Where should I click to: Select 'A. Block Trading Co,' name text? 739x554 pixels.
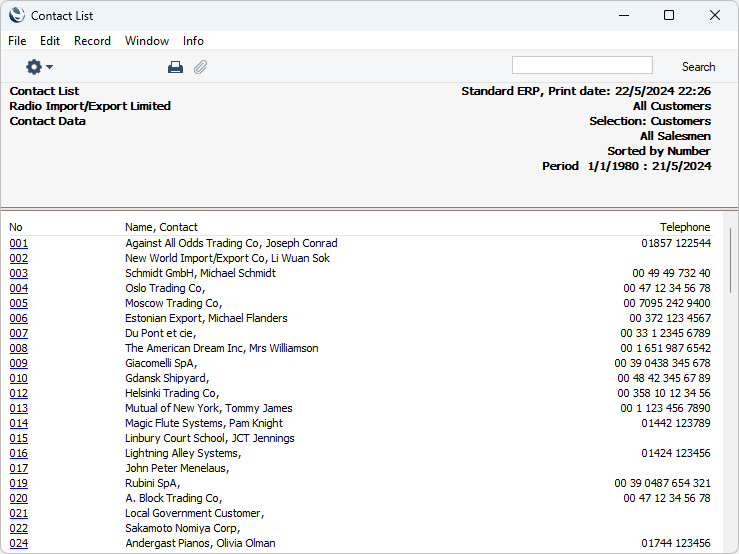click(173, 498)
